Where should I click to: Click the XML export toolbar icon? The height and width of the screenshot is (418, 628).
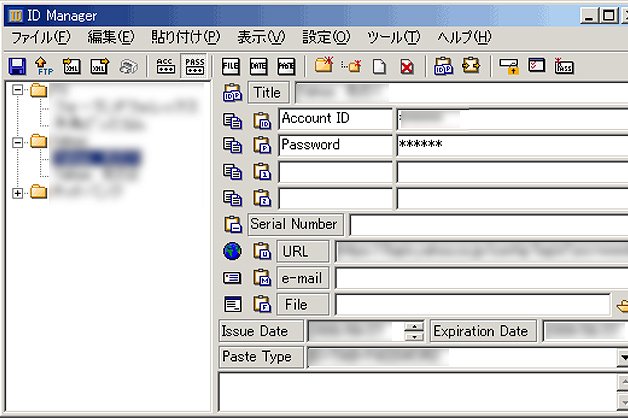[100, 66]
